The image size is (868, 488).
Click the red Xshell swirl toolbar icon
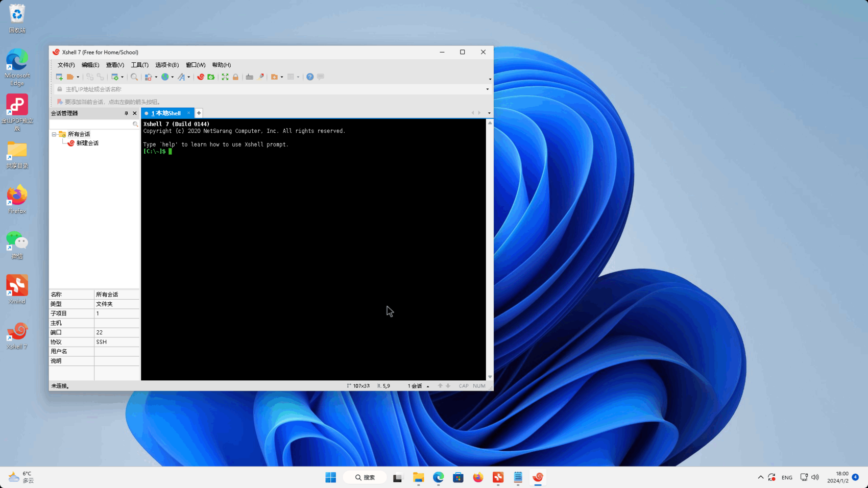coord(201,77)
